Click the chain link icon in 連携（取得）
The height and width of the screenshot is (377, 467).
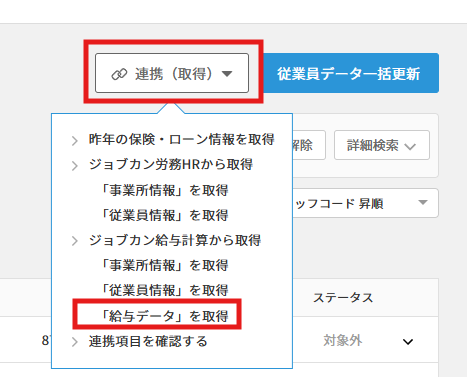click(119, 74)
